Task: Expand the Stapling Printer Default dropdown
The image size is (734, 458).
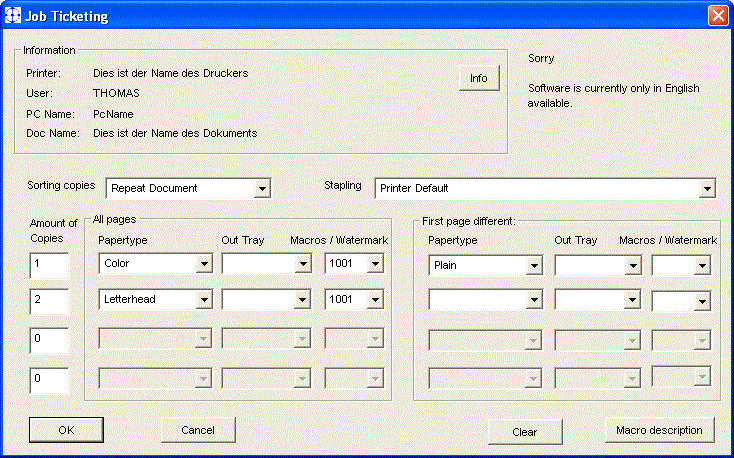Action: tap(707, 188)
